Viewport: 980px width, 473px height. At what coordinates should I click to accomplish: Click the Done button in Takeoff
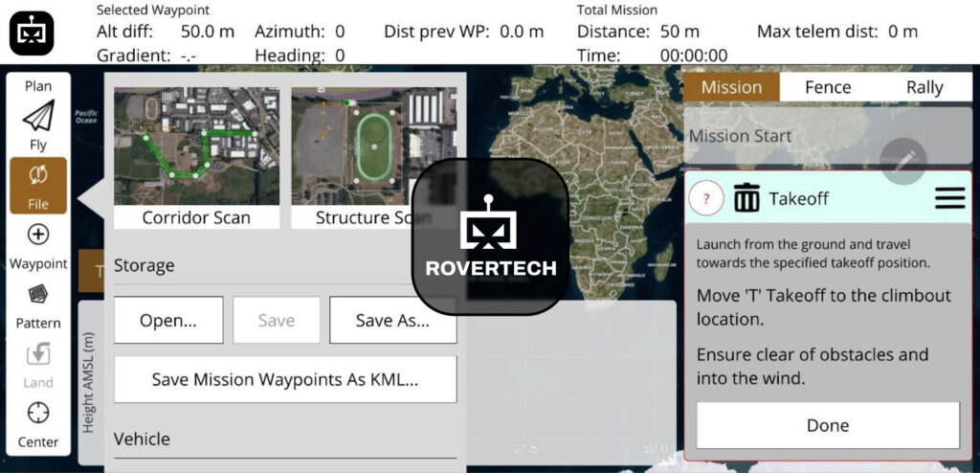point(828,425)
